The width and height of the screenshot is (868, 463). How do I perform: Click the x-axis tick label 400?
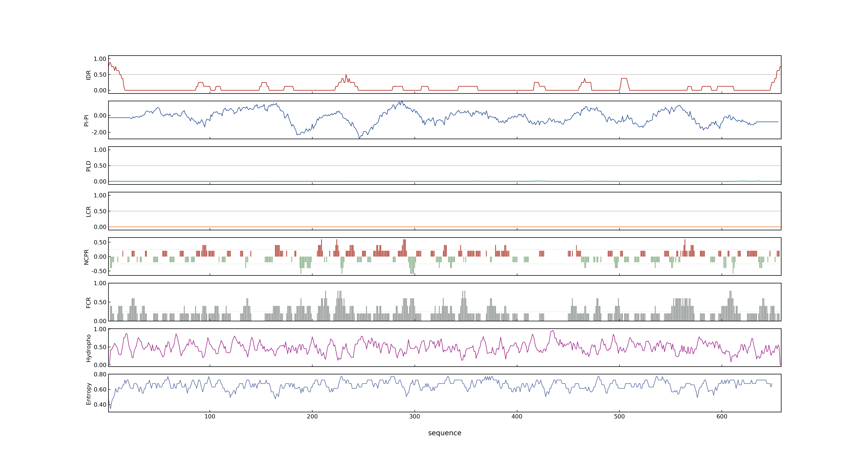[517, 416]
